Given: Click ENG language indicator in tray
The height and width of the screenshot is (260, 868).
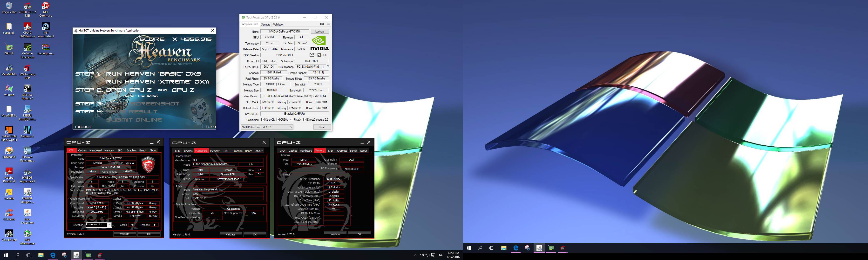Looking at the screenshot, I should click(440, 255).
